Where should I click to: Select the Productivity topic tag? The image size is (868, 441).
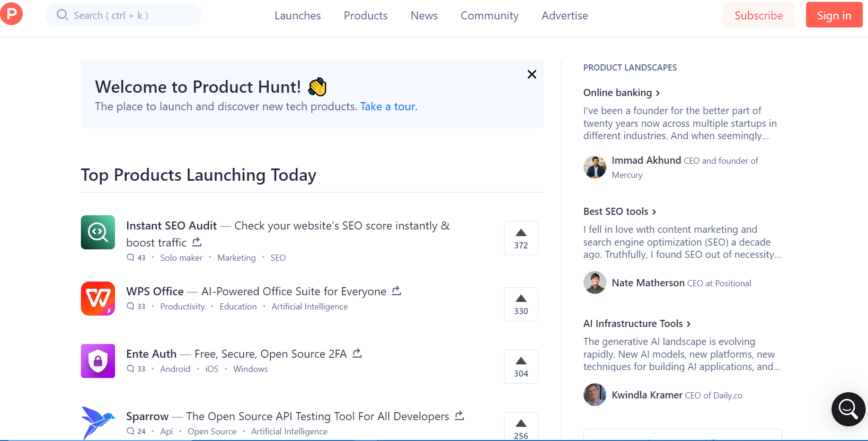(182, 307)
